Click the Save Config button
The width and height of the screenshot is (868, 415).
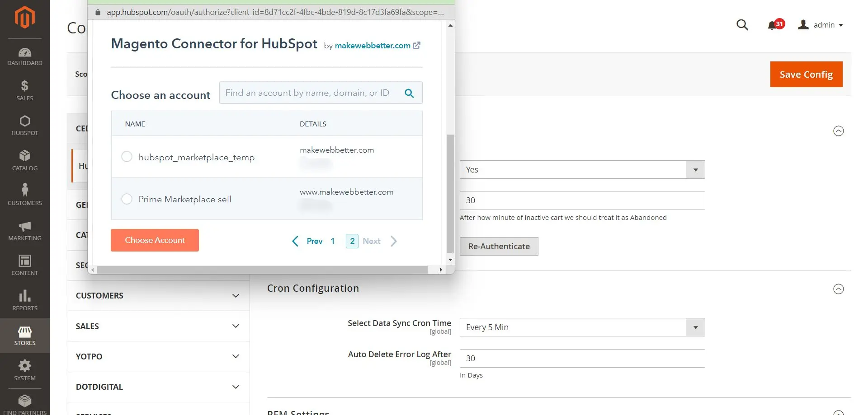click(x=806, y=74)
